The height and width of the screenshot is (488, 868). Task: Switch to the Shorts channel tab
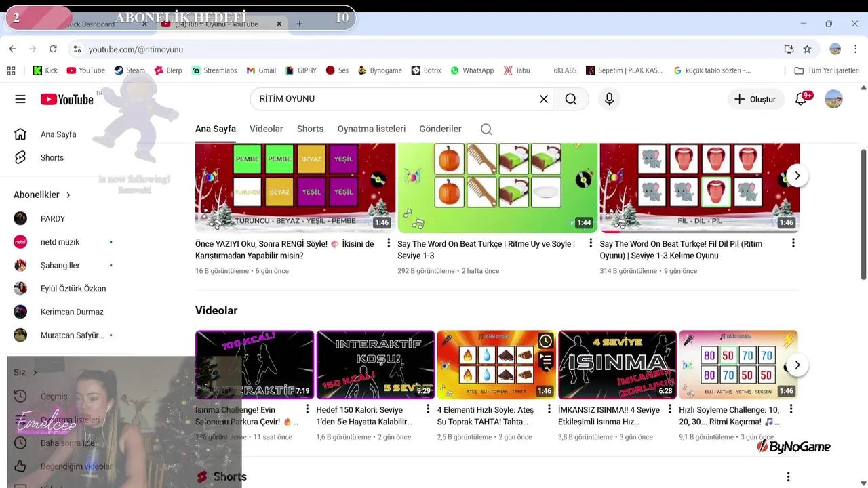310,129
